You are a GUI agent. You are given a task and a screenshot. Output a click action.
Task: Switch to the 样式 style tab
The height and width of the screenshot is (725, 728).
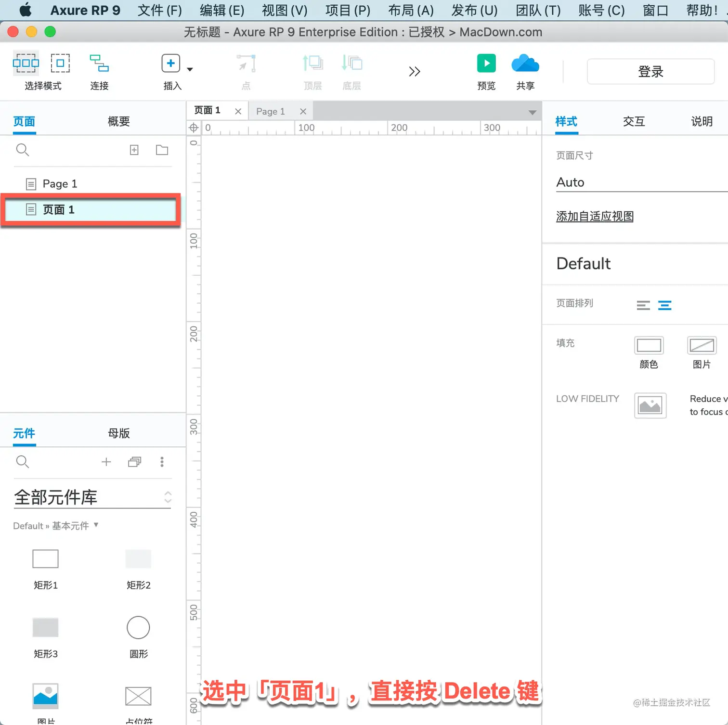(x=566, y=121)
